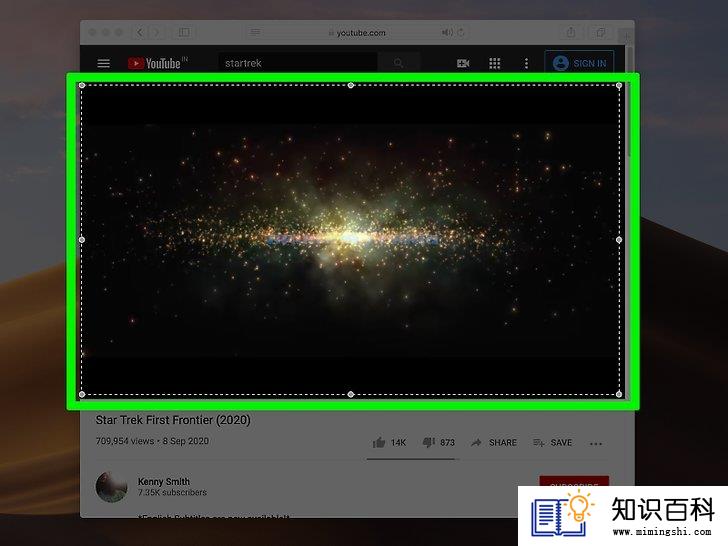Click the SIGN IN button
Viewport: 728px width, 546px height.
click(x=579, y=63)
